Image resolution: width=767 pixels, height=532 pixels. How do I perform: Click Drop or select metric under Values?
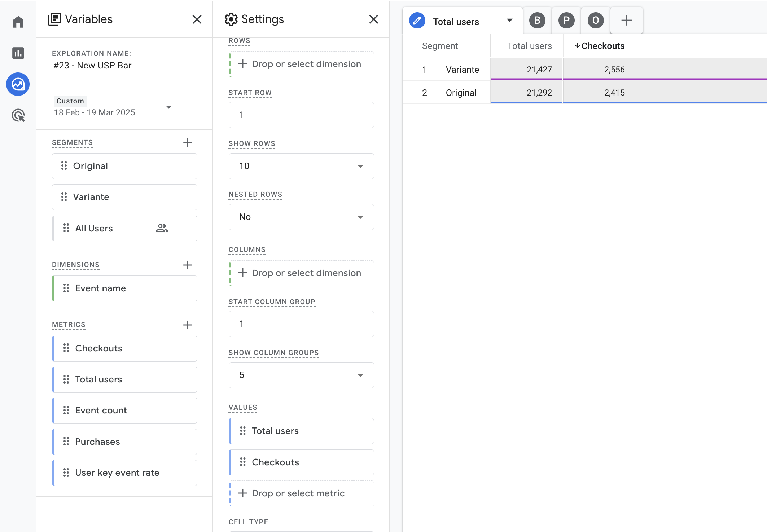click(x=302, y=493)
